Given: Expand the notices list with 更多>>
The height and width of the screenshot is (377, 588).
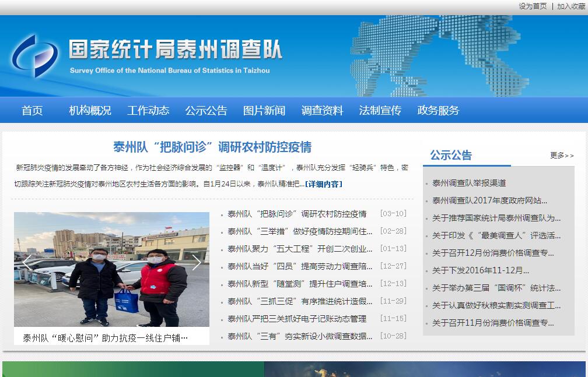Looking at the screenshot, I should click(x=562, y=156).
